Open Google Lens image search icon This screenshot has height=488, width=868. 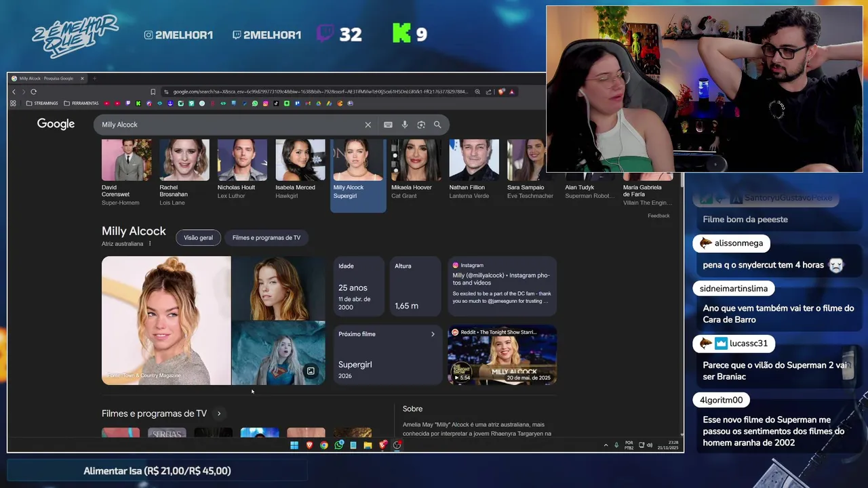421,125
